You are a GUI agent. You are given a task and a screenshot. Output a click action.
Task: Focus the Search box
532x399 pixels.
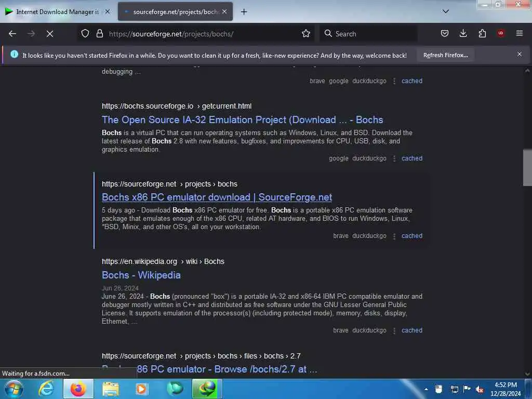tap(368, 34)
